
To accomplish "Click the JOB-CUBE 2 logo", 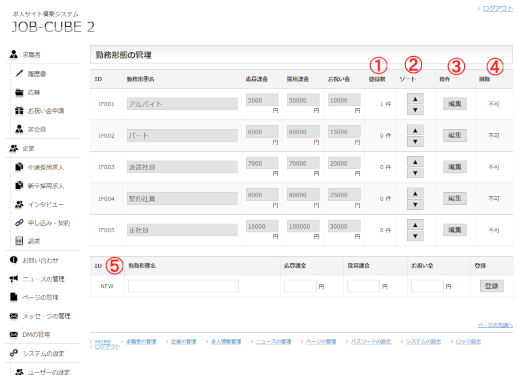I will click(53, 27).
